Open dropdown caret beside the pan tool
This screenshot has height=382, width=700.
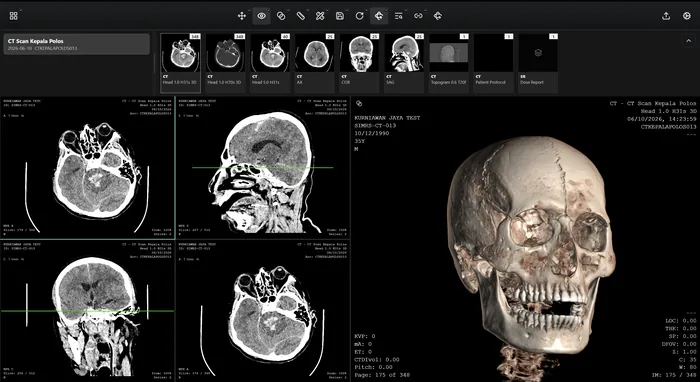point(248,11)
